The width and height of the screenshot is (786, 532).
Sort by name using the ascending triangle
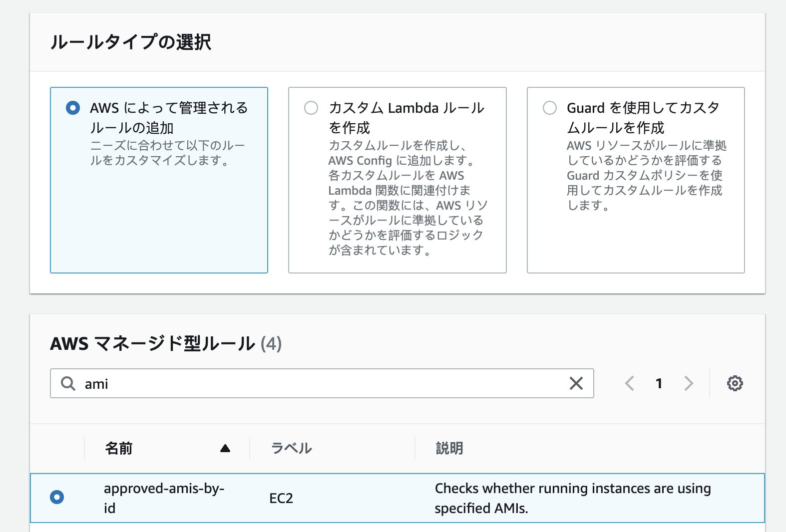[225, 448]
